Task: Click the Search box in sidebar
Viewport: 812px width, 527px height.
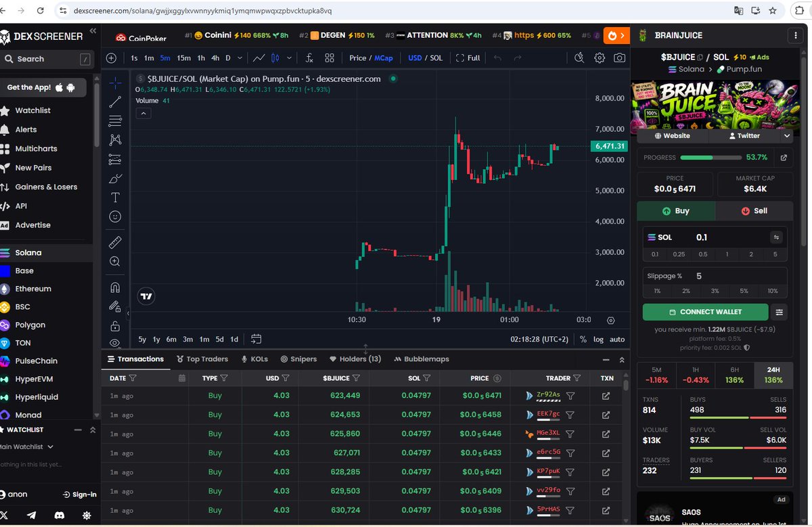Action: (47, 59)
